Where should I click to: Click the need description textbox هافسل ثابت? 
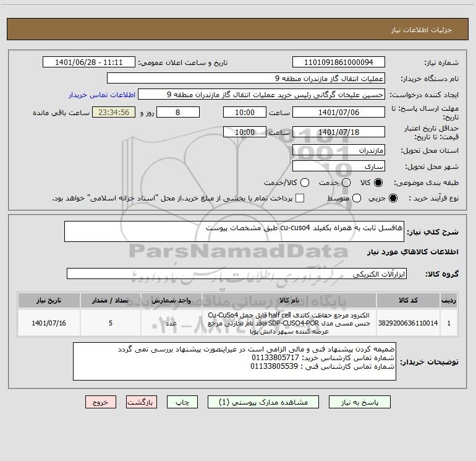[x=234, y=231]
